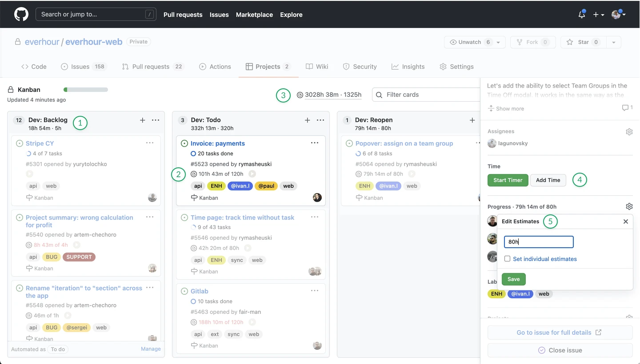
Task: Open Explore in top navigation
Action: point(291,15)
